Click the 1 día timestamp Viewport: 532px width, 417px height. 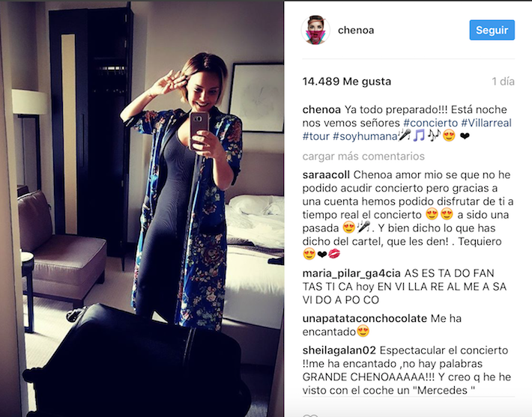[x=504, y=82]
